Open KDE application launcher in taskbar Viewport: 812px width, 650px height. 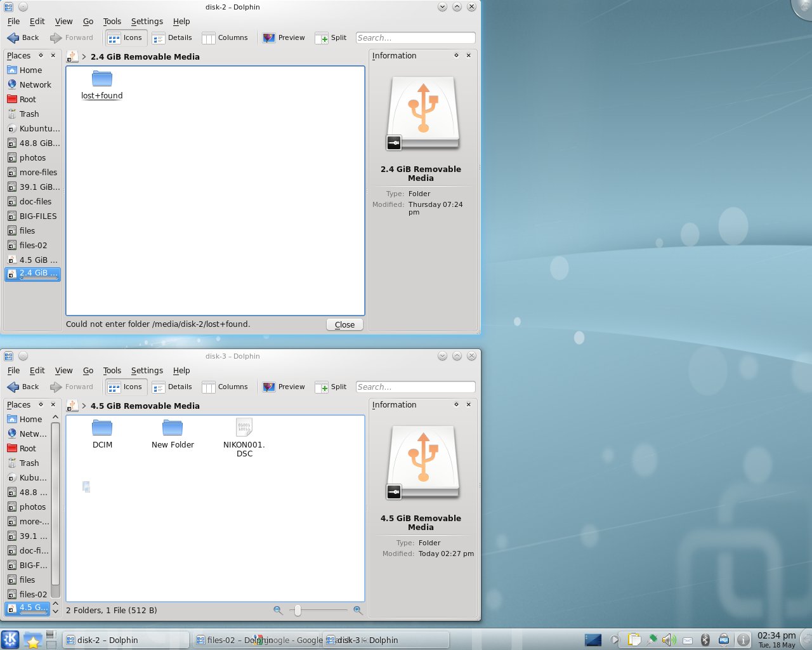tap(10, 639)
